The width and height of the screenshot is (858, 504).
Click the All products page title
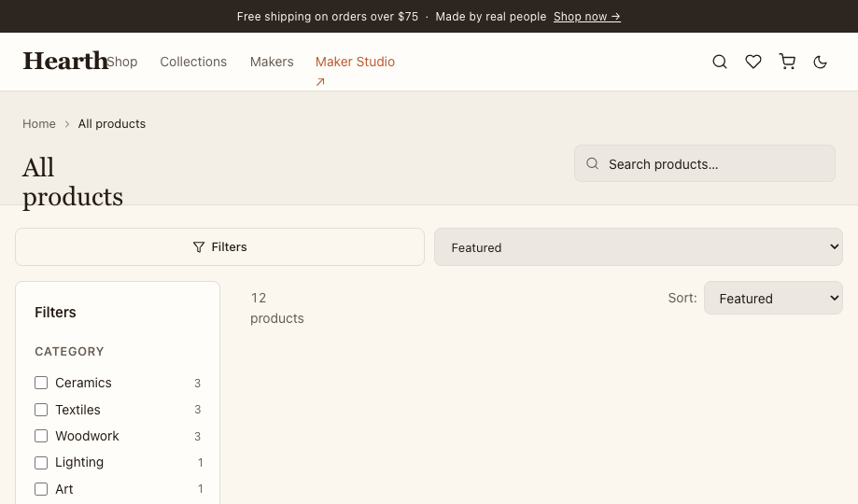coord(72,182)
